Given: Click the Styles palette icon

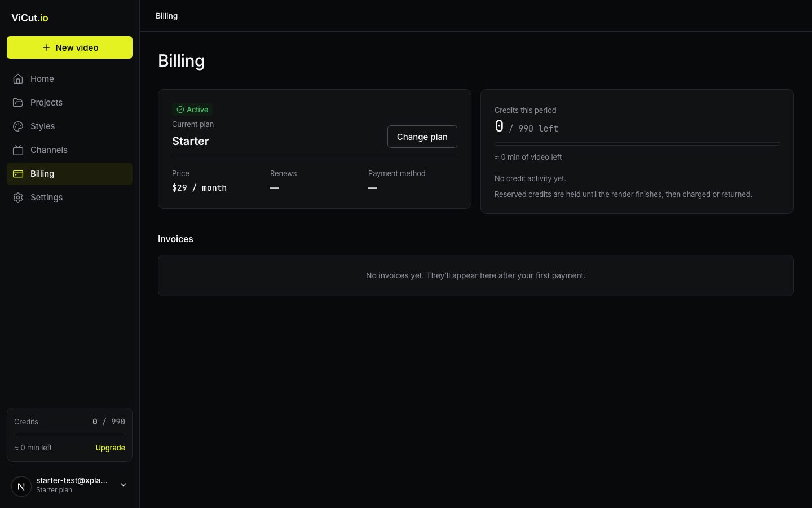Looking at the screenshot, I should [x=18, y=126].
